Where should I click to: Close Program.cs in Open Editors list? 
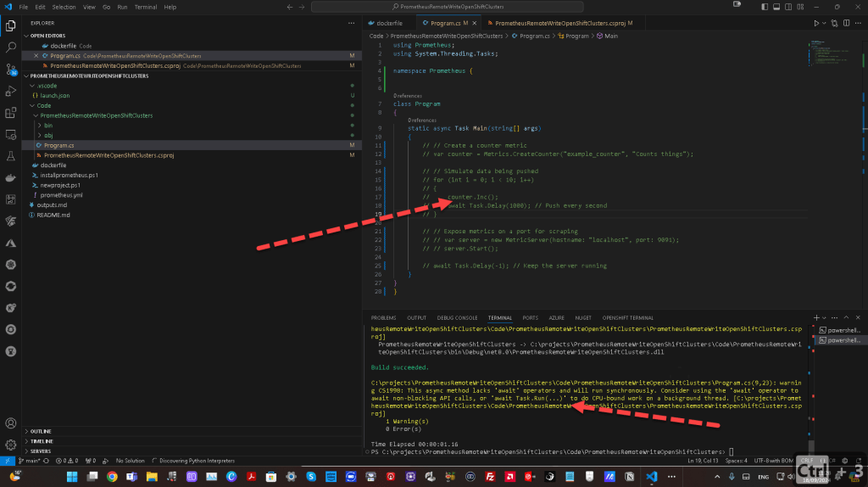click(36, 56)
